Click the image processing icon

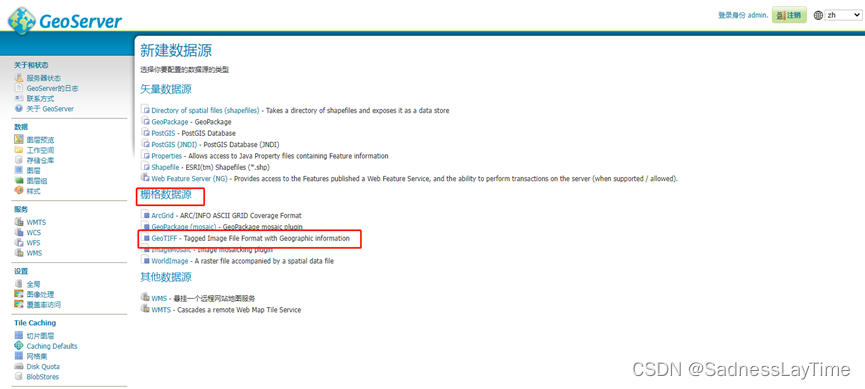coord(19,294)
